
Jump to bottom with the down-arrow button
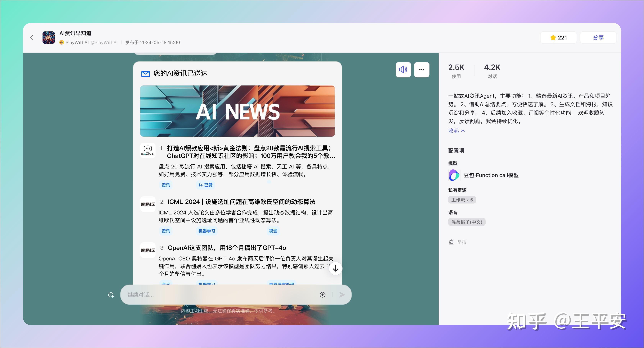point(335,268)
